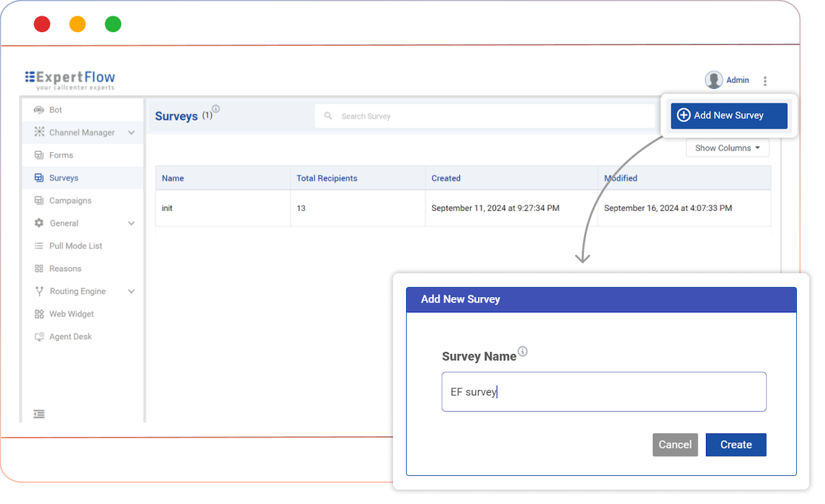Cancel the Add New Survey dialog
Viewport: 825px width, 504px height.
[x=674, y=444]
